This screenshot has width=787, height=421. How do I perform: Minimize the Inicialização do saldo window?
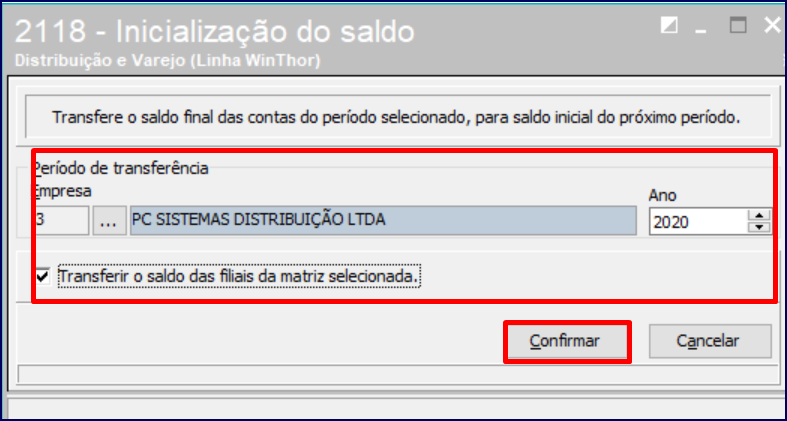point(701,26)
